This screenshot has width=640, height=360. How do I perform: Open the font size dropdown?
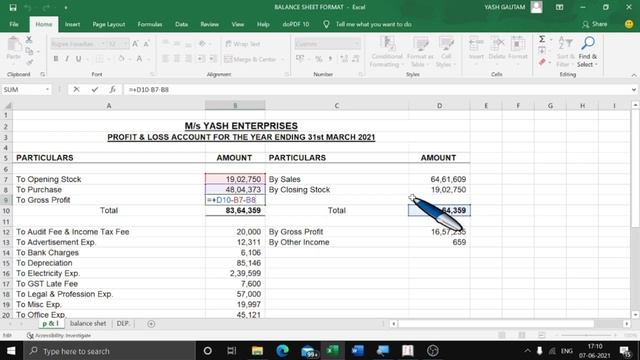tap(125, 44)
